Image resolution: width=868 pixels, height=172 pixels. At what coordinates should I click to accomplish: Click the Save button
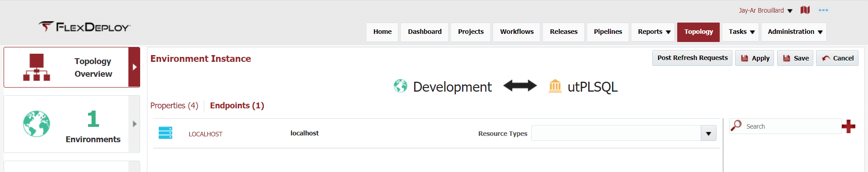[x=795, y=58]
